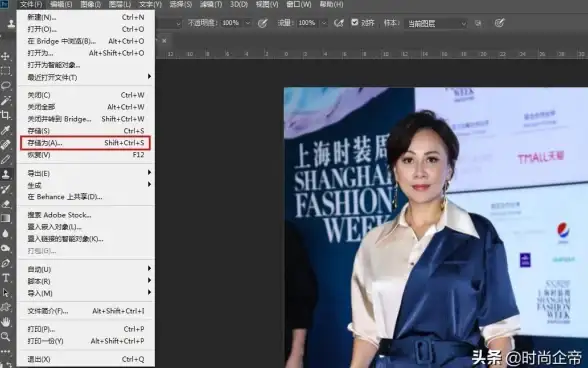Viewport: 588px width, 368px height.
Task: Select the Hand tool
Action: pos(6,322)
